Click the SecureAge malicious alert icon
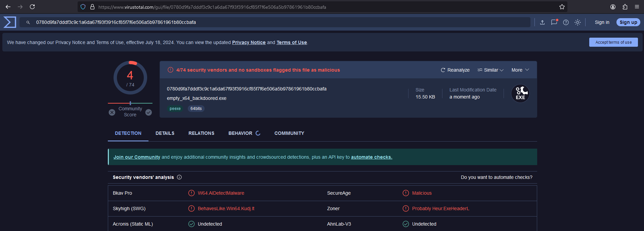The image size is (644, 231). (x=406, y=193)
